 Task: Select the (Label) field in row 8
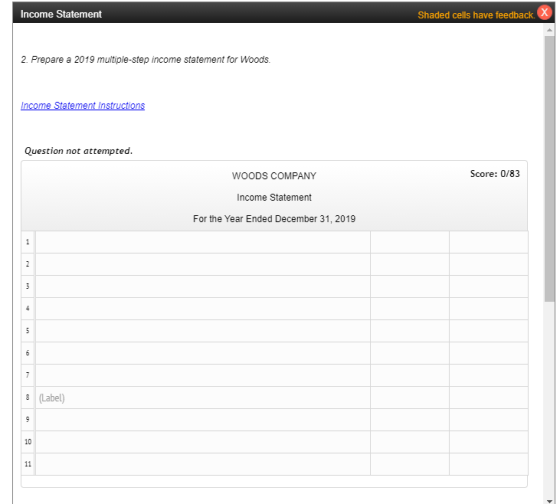(x=203, y=398)
